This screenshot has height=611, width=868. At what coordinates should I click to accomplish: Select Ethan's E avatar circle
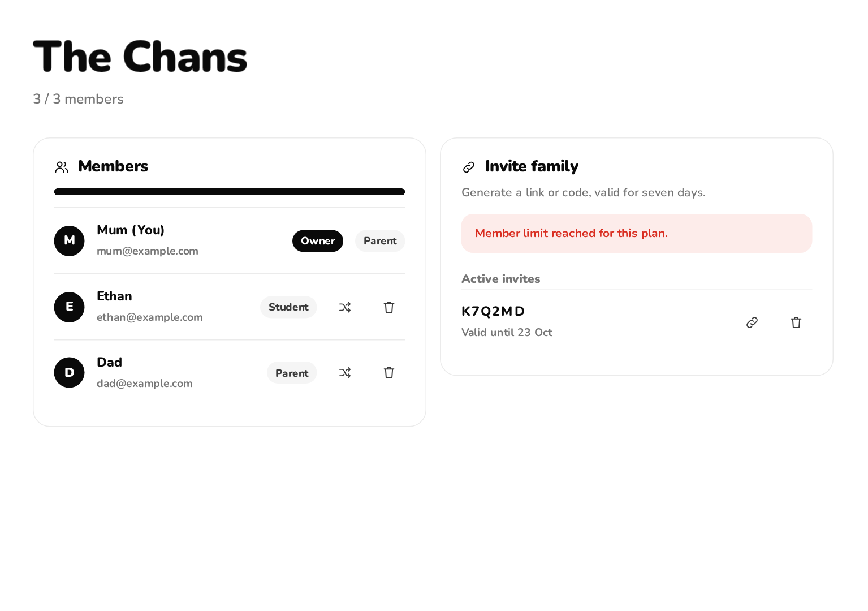(x=69, y=307)
